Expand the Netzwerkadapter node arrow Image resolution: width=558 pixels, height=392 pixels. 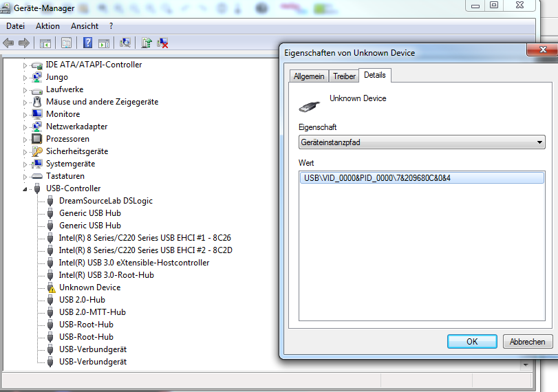(25, 127)
